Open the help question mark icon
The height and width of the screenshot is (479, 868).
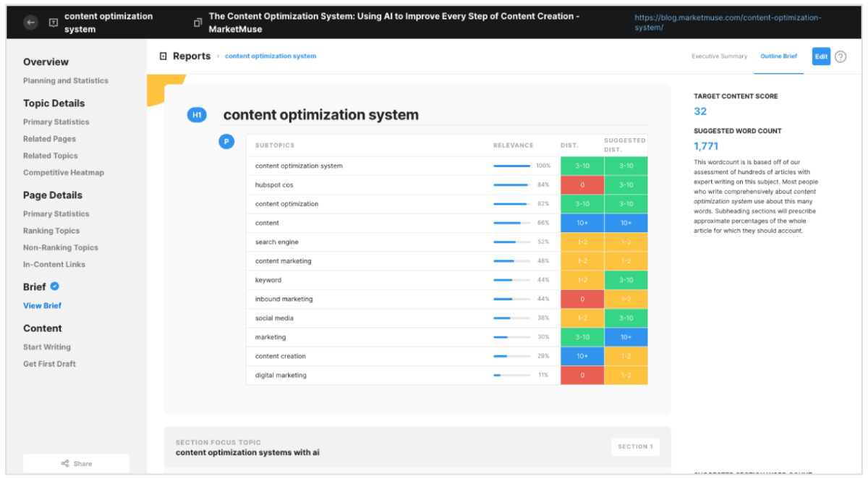pyautogui.click(x=840, y=56)
